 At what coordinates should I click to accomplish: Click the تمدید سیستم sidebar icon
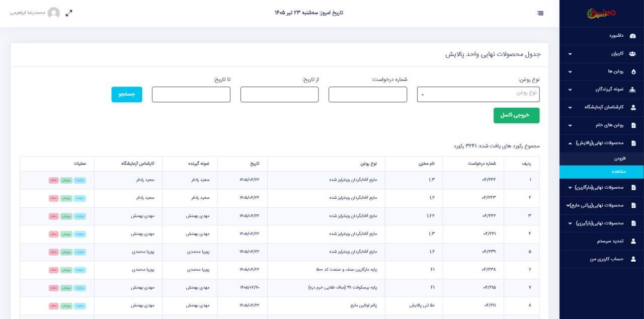[x=633, y=241]
